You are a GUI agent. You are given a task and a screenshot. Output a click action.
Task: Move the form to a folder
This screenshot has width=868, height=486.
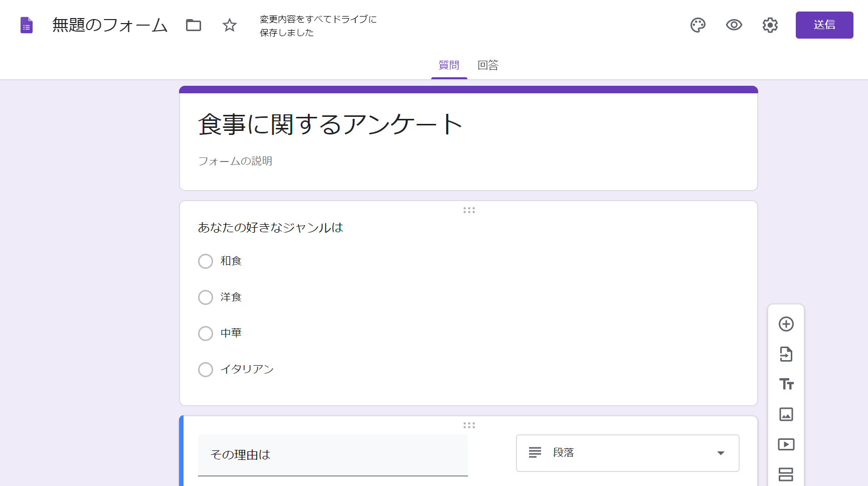pyautogui.click(x=194, y=25)
